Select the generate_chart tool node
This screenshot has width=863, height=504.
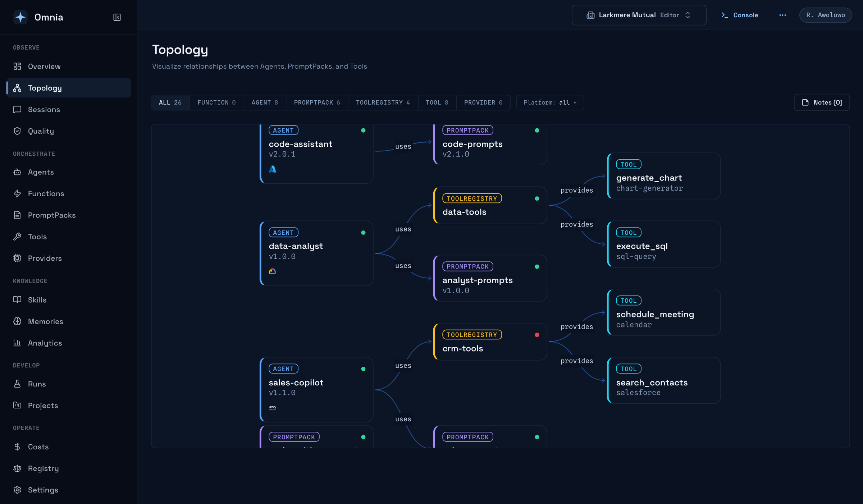coord(664,176)
